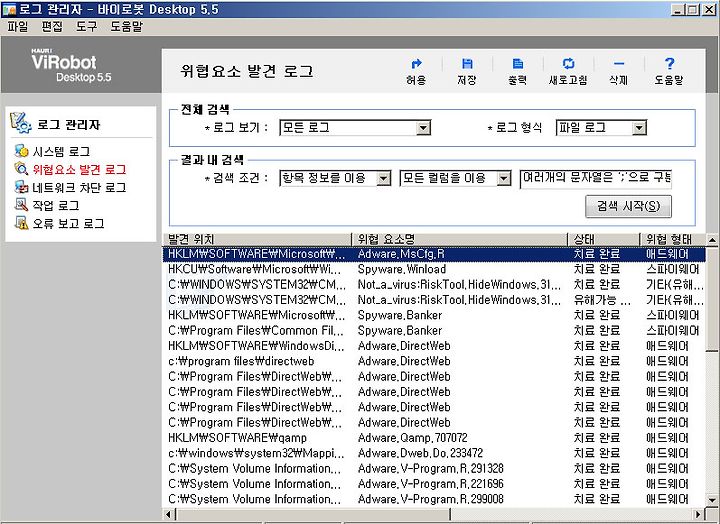Viewport: 720px width, 524px height.
Task: Expand the 항목 정보를 이용 dropdown
Action: [x=383, y=178]
